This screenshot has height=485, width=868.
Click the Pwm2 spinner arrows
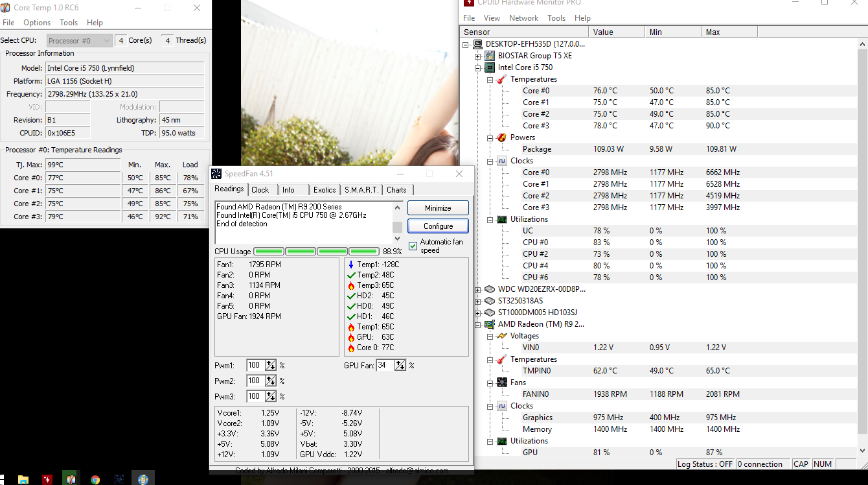coord(271,381)
